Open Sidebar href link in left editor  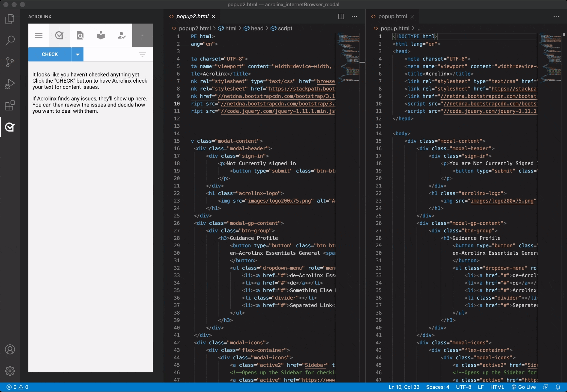click(x=315, y=365)
